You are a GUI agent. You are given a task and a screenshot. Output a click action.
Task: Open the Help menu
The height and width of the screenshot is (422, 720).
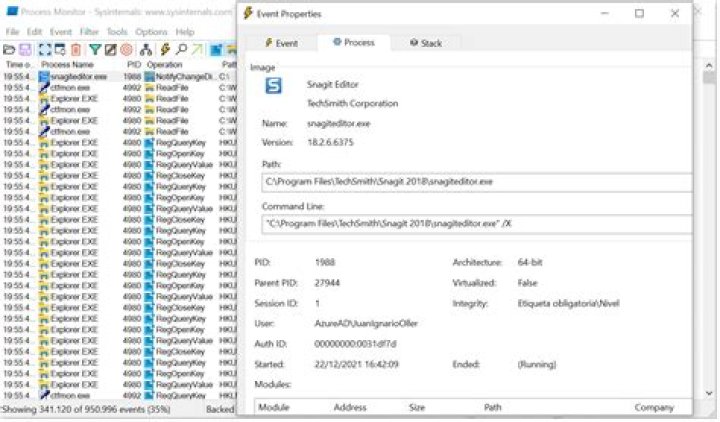(x=185, y=32)
